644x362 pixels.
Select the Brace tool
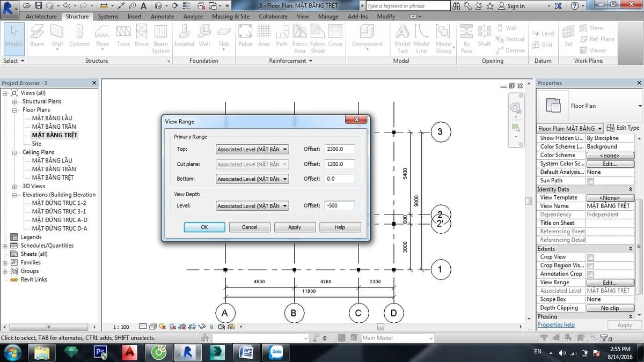pos(142,36)
